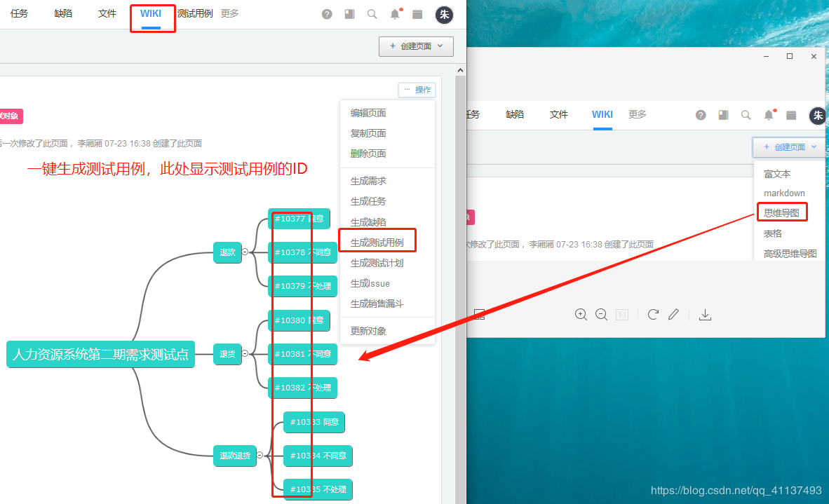The height and width of the screenshot is (504, 829).
Task: Open the 更多 menu
Action: point(229,13)
